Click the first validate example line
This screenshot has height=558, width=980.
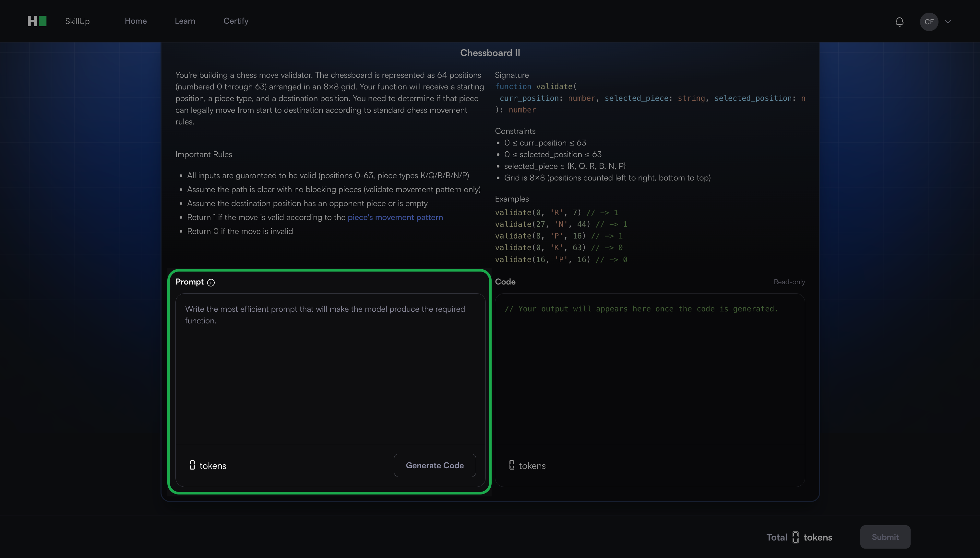coord(556,212)
